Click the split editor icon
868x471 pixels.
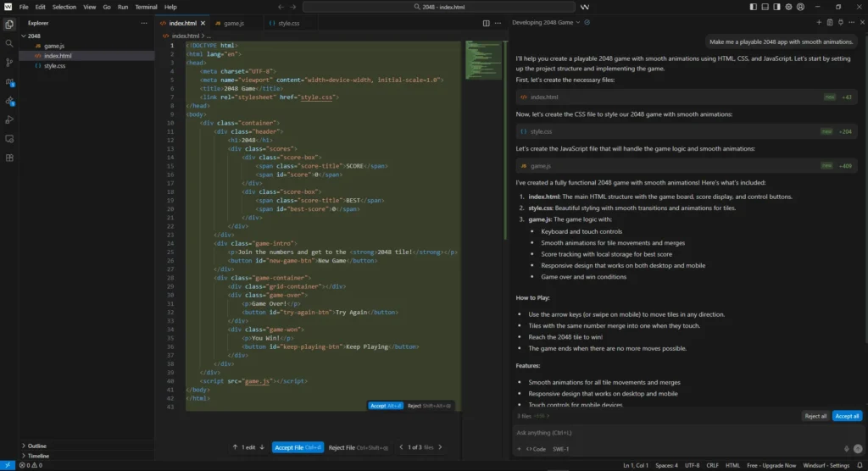486,23
